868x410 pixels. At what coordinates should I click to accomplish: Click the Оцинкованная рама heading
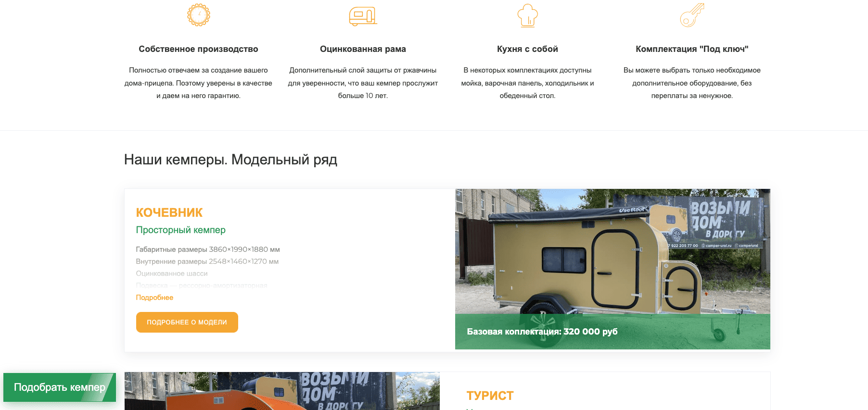coord(363,49)
